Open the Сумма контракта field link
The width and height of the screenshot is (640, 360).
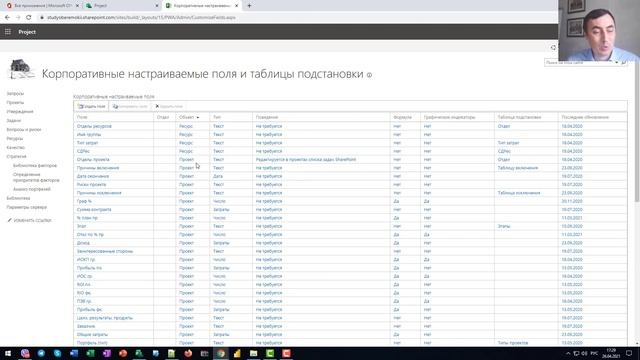[x=94, y=209]
